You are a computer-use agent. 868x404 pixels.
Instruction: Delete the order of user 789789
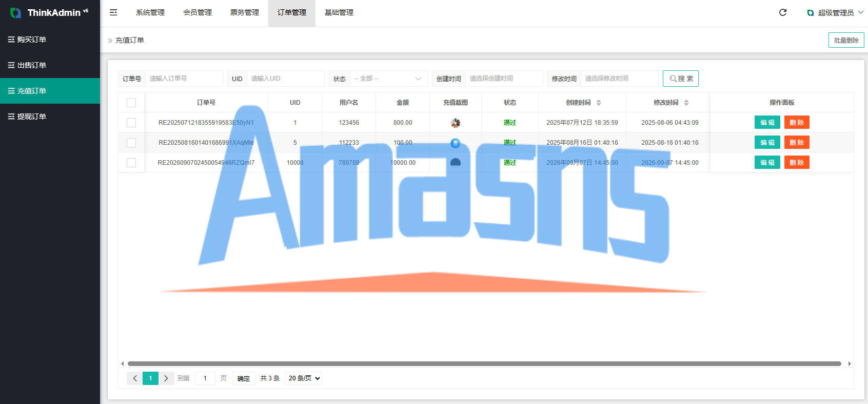(797, 163)
